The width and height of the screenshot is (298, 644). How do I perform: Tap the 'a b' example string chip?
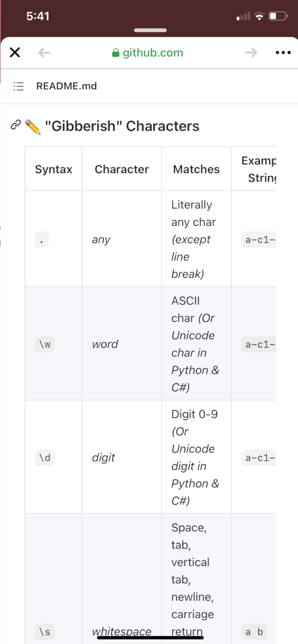(x=254, y=632)
